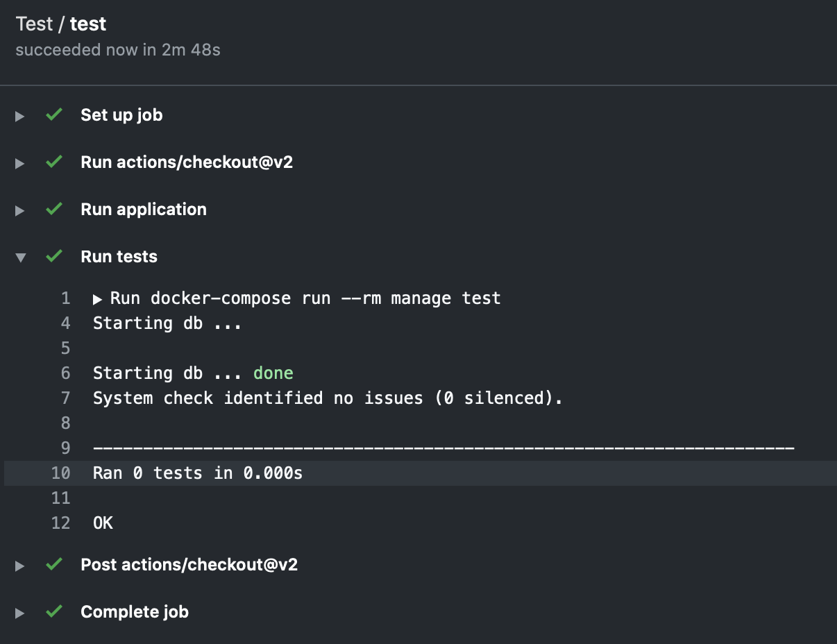Click log line number 9
Screen dimensions: 837x644
pos(65,448)
